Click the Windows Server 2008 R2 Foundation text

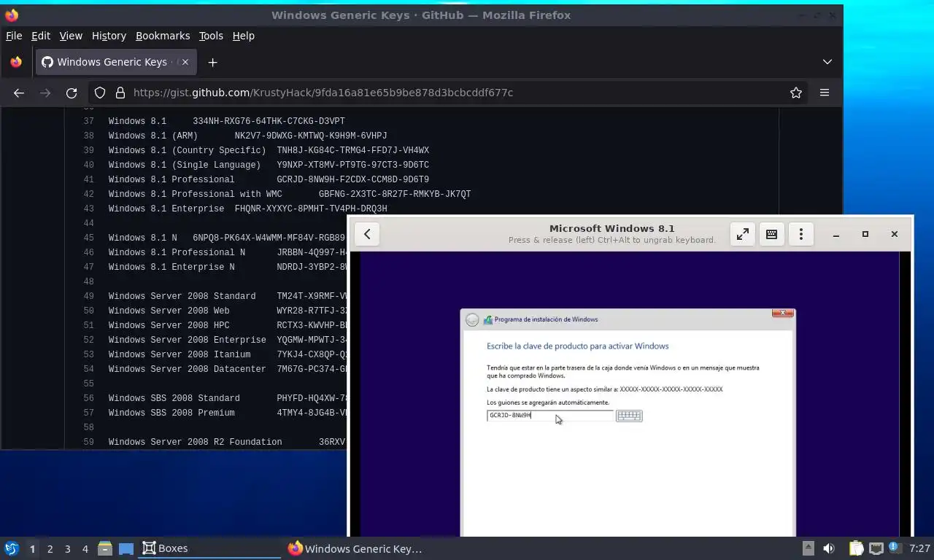tap(196, 442)
